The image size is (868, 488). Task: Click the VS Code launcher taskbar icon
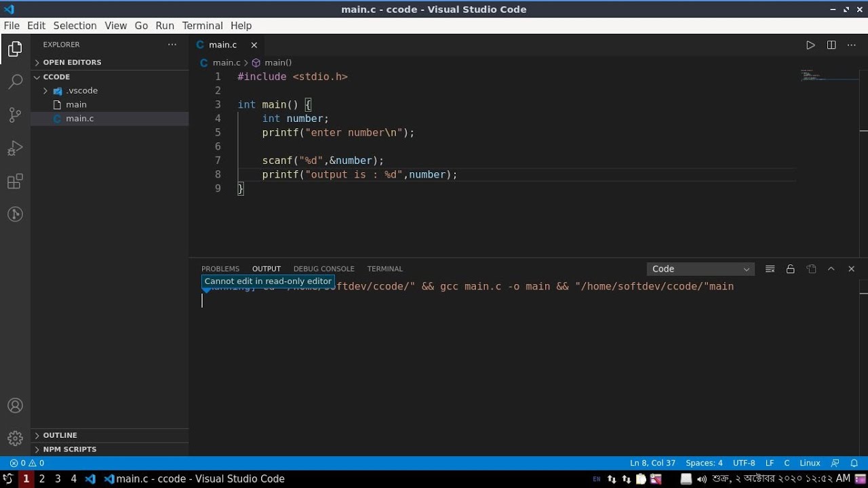coord(90,479)
